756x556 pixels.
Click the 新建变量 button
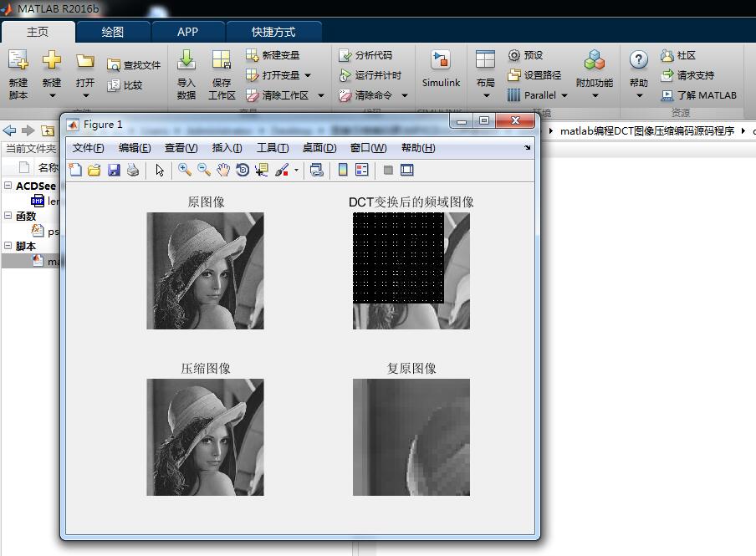click(x=273, y=55)
